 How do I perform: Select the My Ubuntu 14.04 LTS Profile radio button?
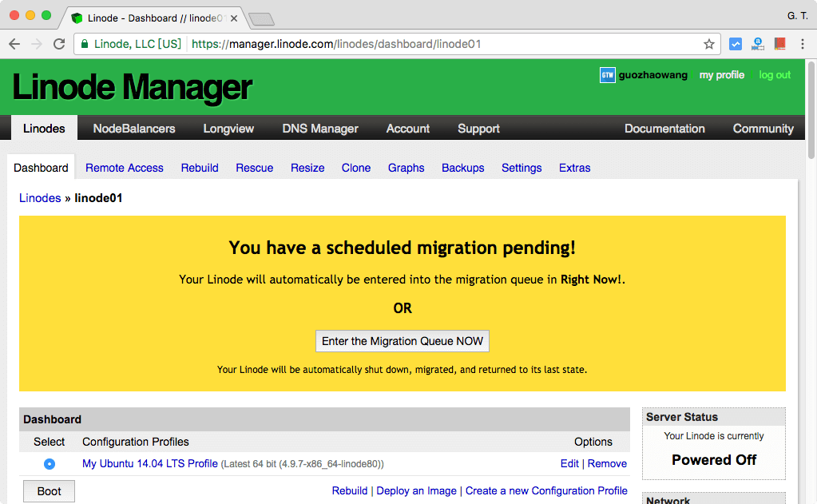pos(50,464)
